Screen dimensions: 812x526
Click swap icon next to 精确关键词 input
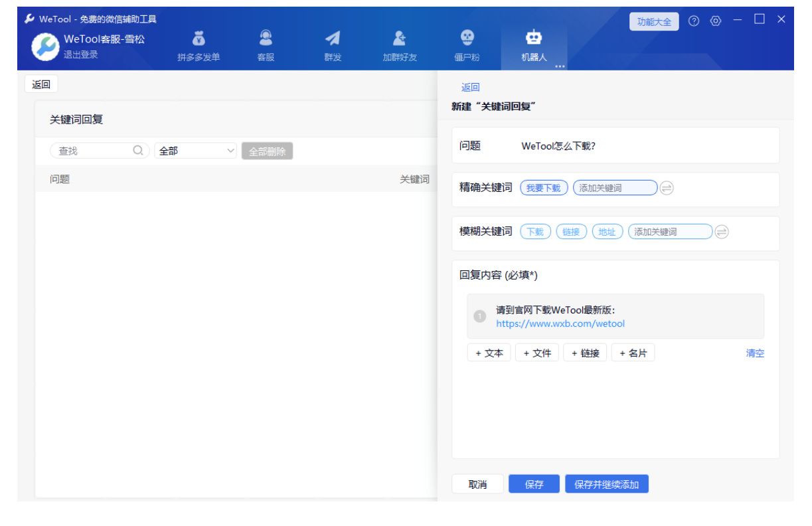pyautogui.click(x=667, y=188)
